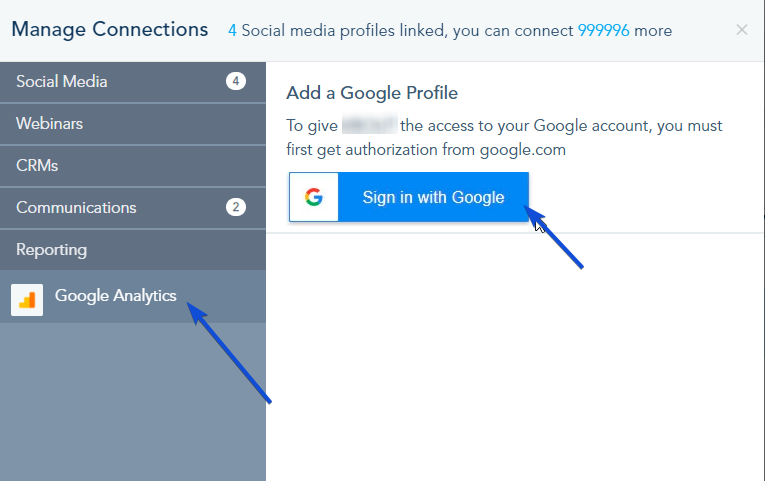Click the 999996 remaining connections number
The width and height of the screenshot is (765, 481).
point(604,31)
